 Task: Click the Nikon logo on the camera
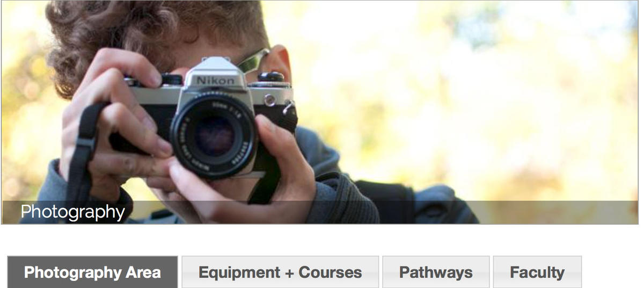point(215,81)
